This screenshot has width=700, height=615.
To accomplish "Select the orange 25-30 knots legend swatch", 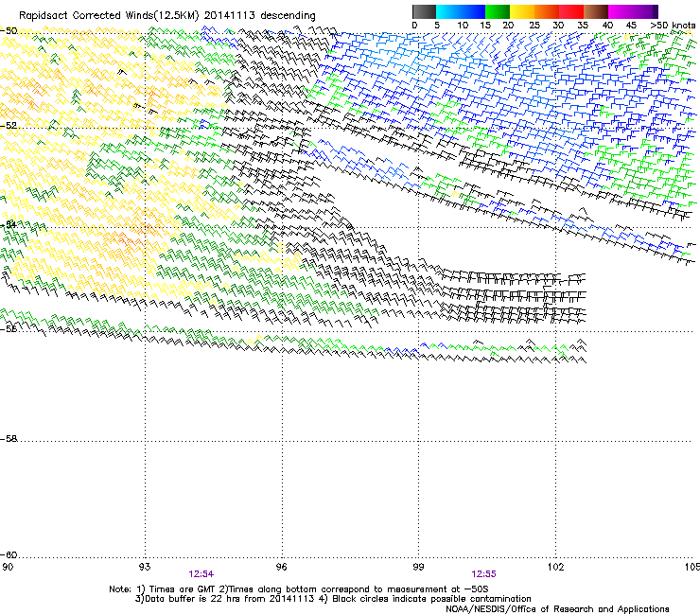I will pyautogui.click(x=547, y=11).
